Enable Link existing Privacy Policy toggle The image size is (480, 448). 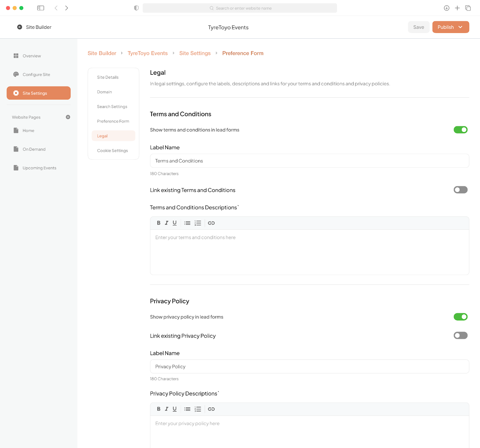click(460, 335)
